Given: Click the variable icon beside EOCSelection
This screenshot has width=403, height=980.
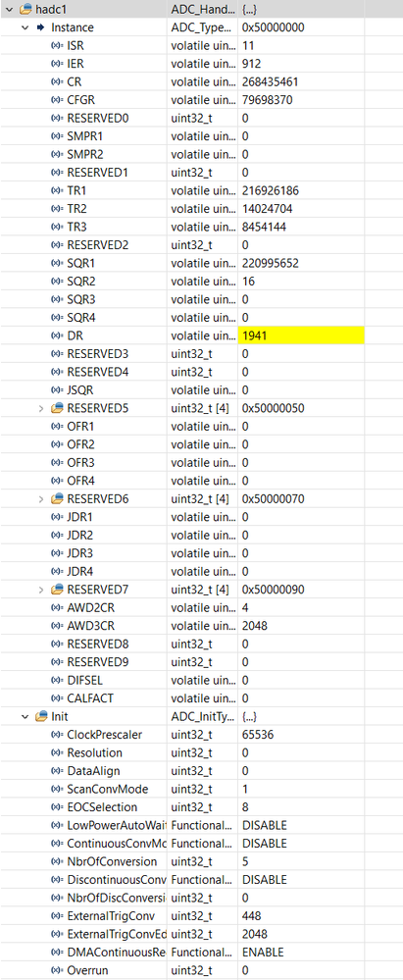Looking at the screenshot, I should (x=57, y=807).
